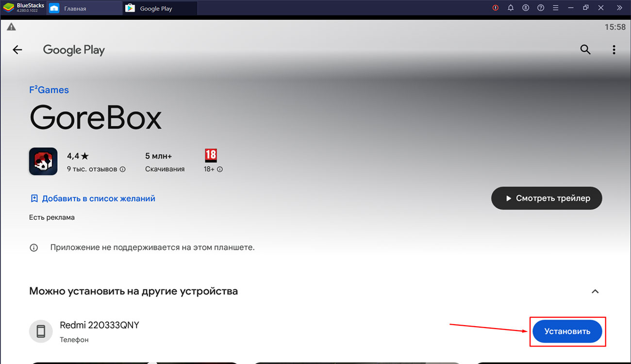Viewport: 631px width, 364px height.
Task: Click the BlueStacks logo
Action: (9, 8)
